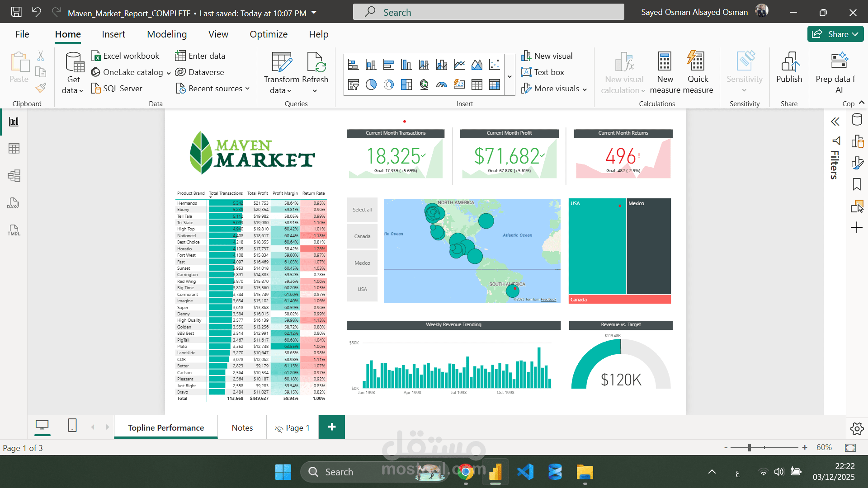Open the TMDL view icon
Screen dimensions: 868x488
pyautogui.click(x=14, y=230)
